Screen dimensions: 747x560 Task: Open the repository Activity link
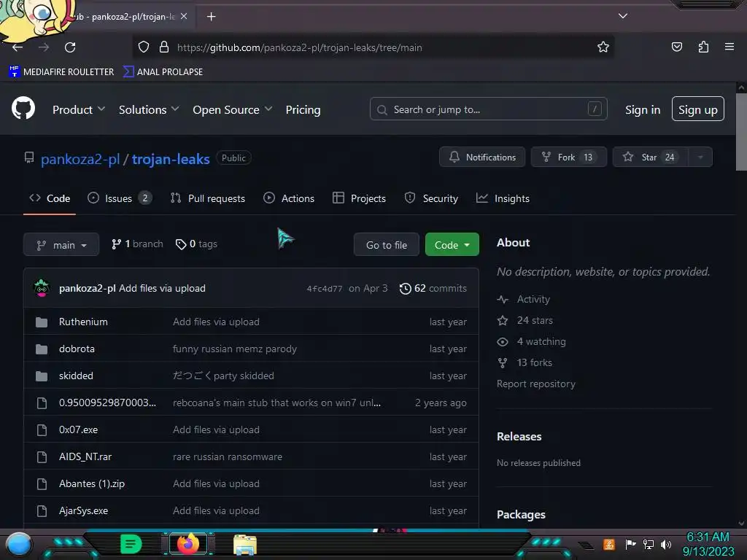(x=533, y=299)
